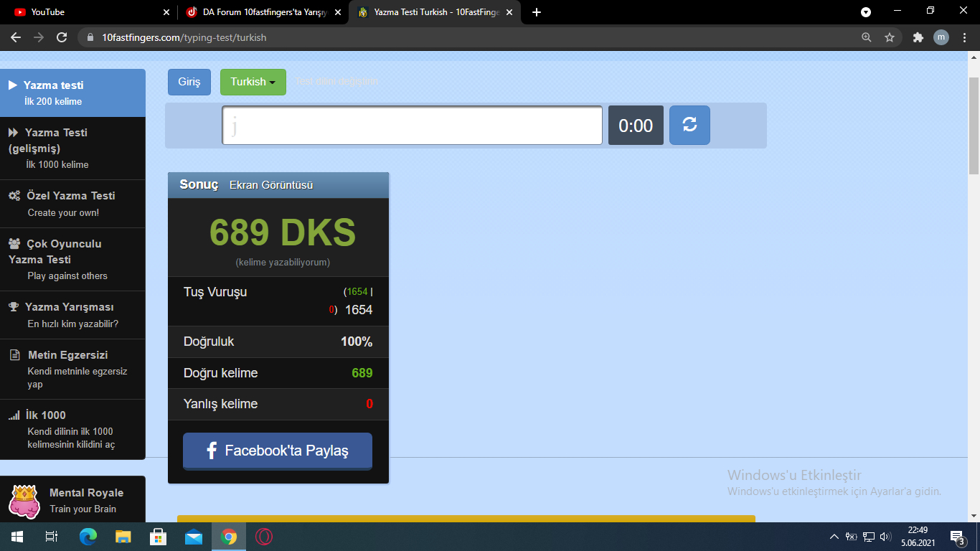
Task: Click the site info lock icon
Action: (x=90, y=37)
